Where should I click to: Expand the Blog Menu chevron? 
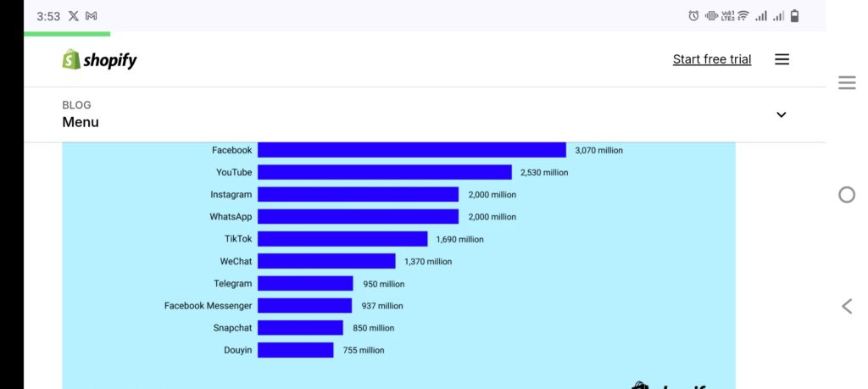click(x=781, y=114)
